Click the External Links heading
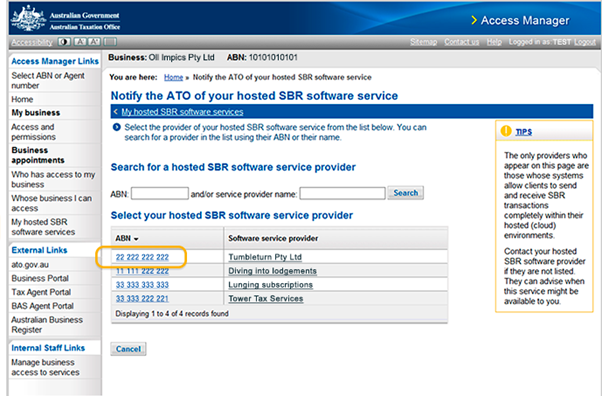602x396 pixels. [39, 250]
